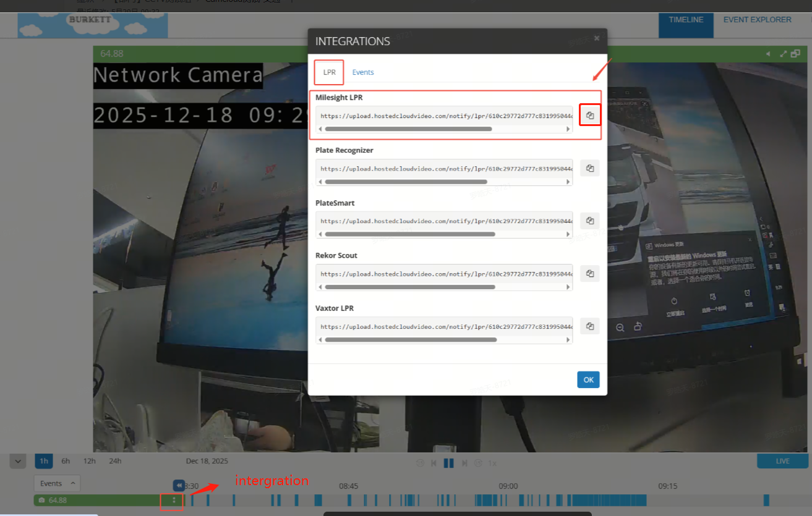Viewport: 812px width, 516px height.
Task: Copy the PlateSmart URL
Action: [x=590, y=221]
